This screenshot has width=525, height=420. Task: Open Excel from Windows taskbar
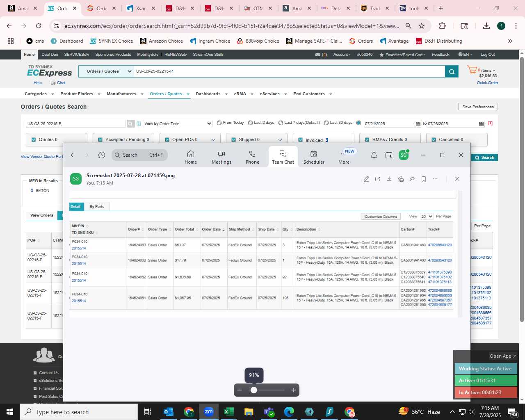tap(229, 412)
